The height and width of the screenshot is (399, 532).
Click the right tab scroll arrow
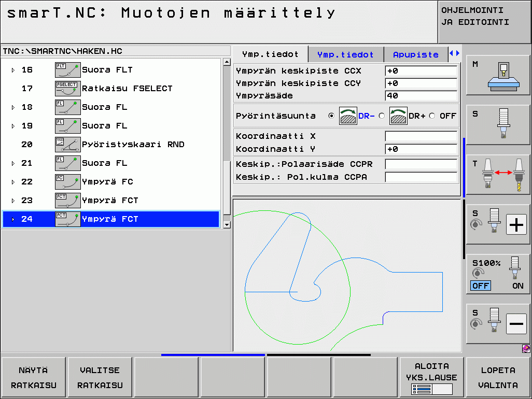click(x=458, y=53)
